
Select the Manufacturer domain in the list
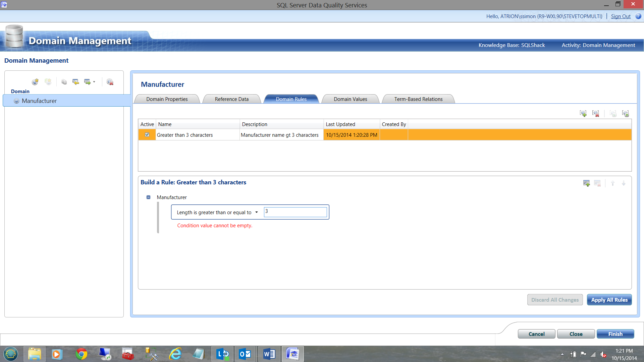[39, 101]
